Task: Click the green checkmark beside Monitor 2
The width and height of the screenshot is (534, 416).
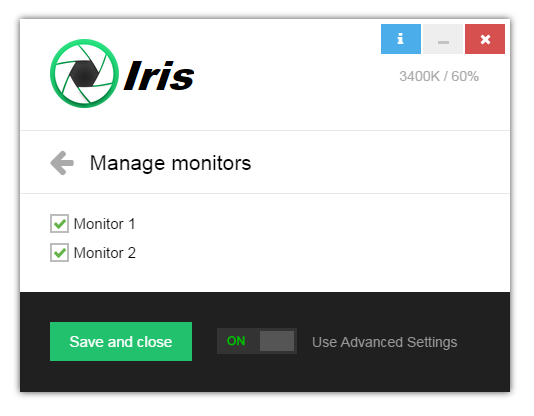Action: tap(60, 253)
